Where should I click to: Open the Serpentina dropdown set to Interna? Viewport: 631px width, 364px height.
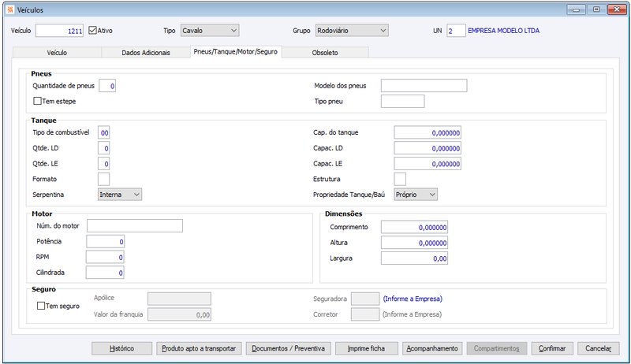click(x=120, y=195)
